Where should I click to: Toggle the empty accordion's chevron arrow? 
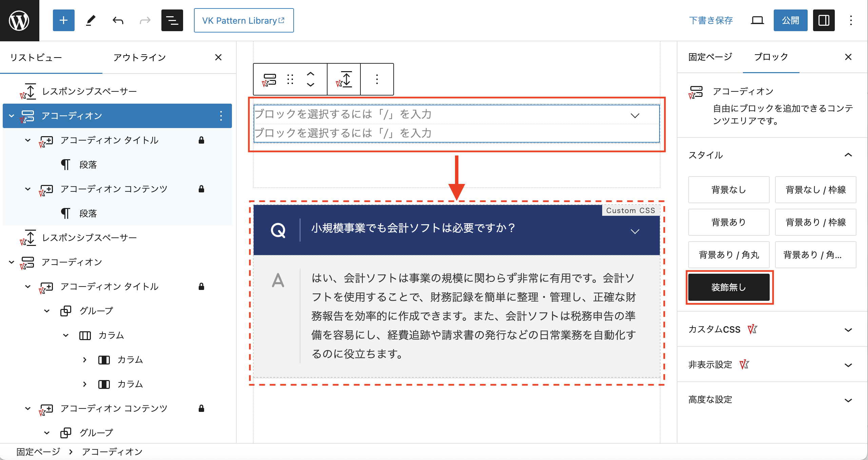pos(635,116)
